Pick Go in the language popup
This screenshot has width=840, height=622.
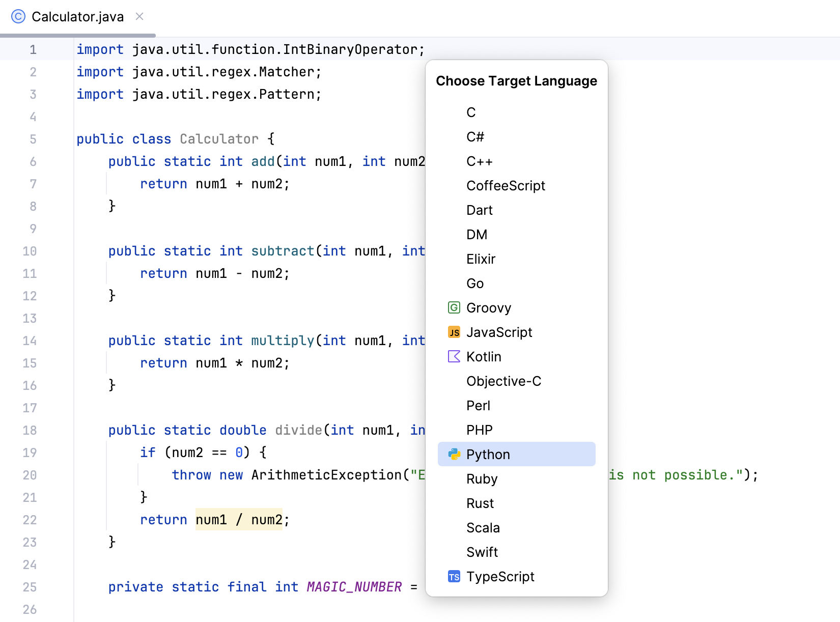coord(517,284)
